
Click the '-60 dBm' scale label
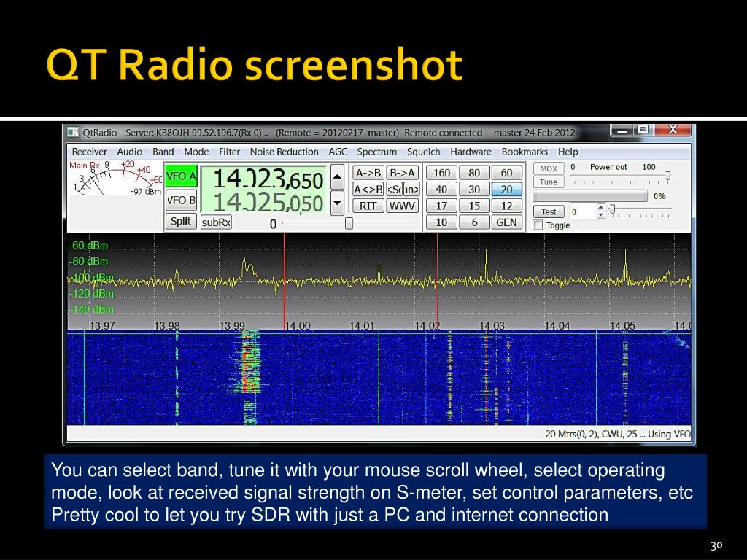coord(88,246)
